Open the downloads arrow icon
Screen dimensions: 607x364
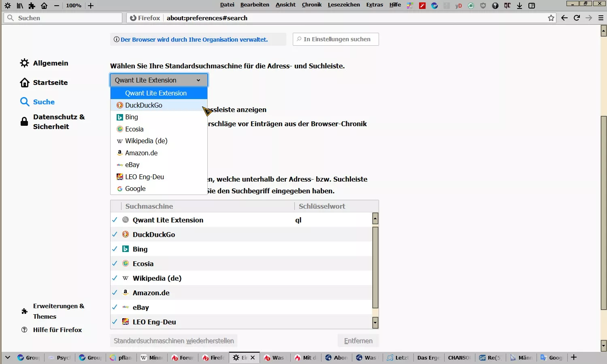(520, 6)
